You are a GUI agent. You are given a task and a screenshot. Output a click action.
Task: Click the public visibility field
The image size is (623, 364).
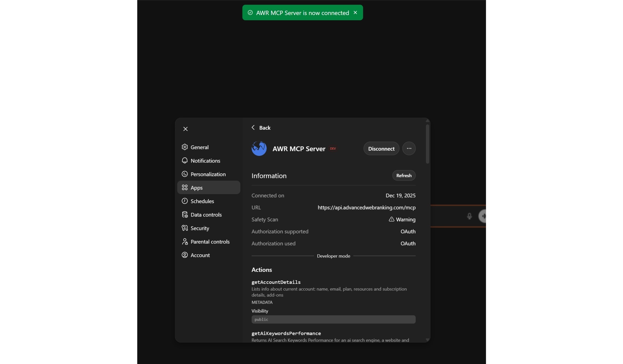point(333,319)
